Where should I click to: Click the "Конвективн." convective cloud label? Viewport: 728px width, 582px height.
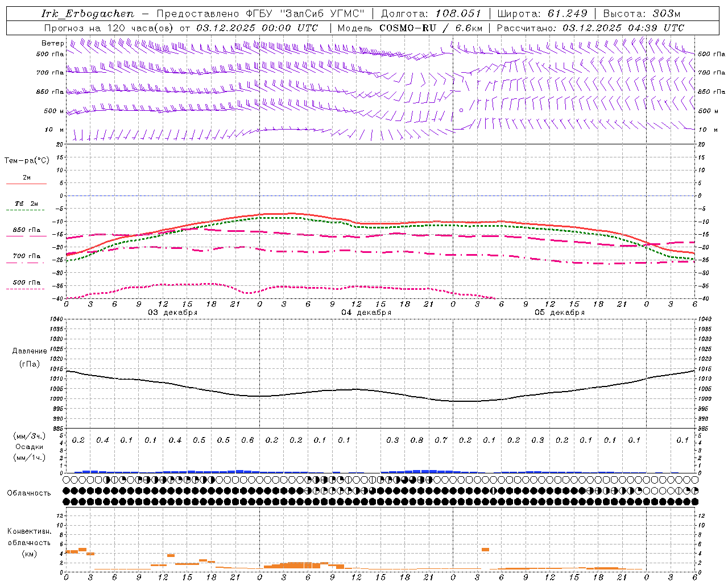(x=29, y=531)
